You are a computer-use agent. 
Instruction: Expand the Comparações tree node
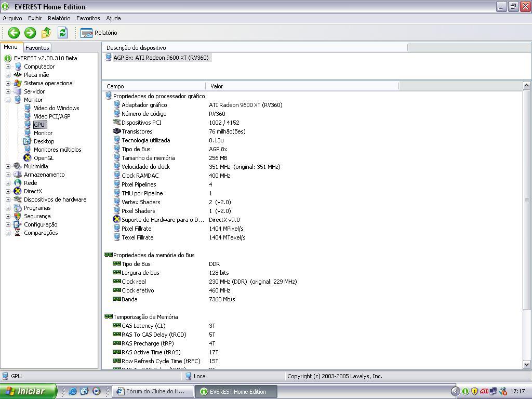point(8,233)
